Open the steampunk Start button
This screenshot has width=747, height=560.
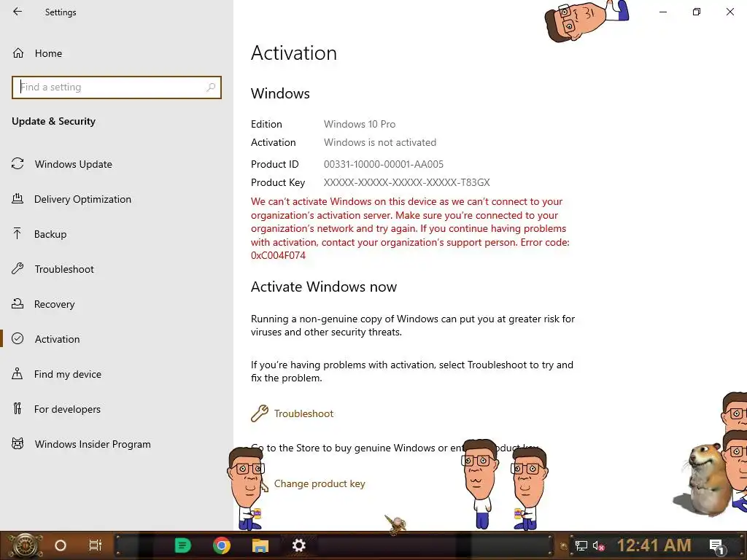point(26,545)
